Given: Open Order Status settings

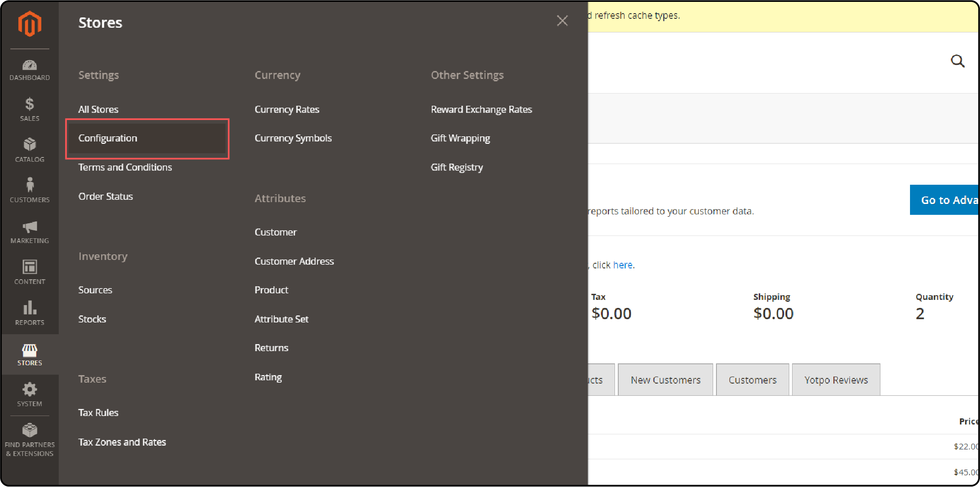Looking at the screenshot, I should click(106, 196).
